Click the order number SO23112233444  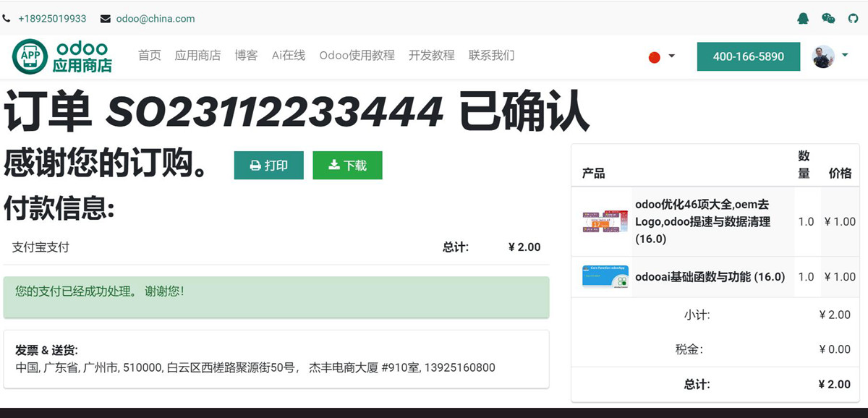click(x=275, y=111)
